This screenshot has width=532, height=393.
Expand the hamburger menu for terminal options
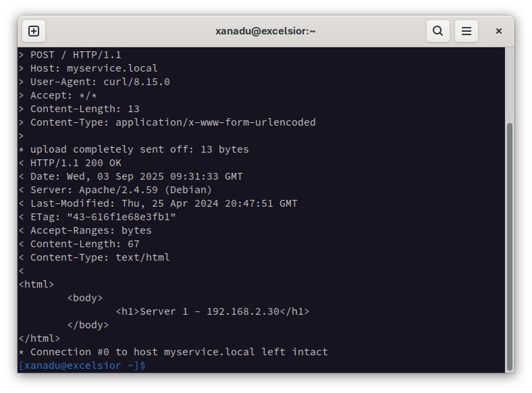tap(467, 31)
